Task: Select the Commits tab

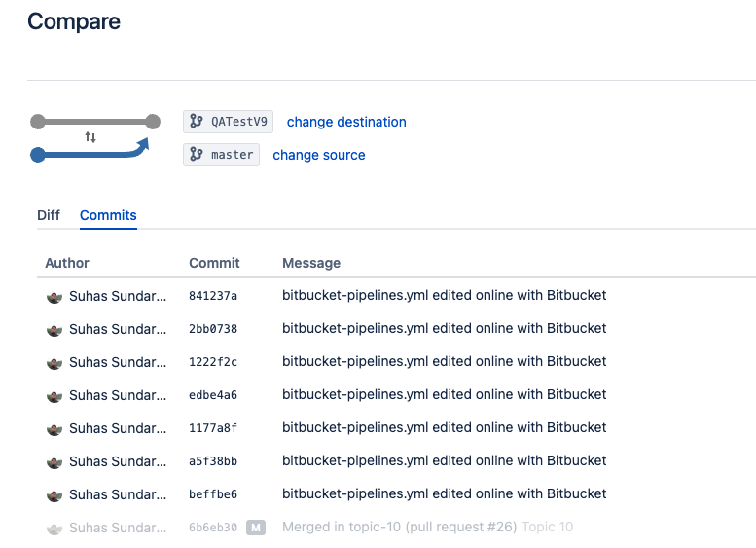Action: pos(108,215)
